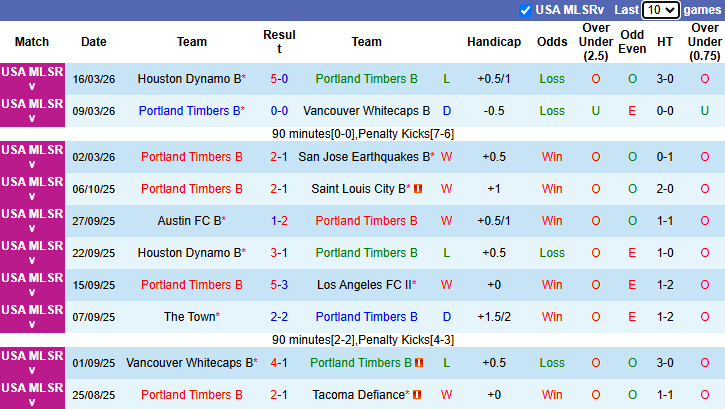Open San Jose Earthquakes B team page
The height and width of the screenshot is (409, 725).
(x=365, y=157)
